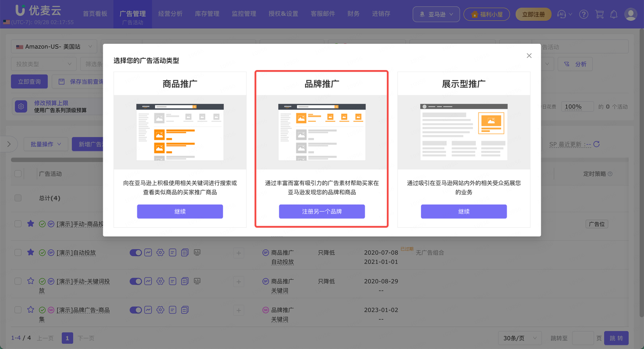This screenshot has width=644, height=349.
Task: Open 监控管理 menu
Action: [x=244, y=14]
